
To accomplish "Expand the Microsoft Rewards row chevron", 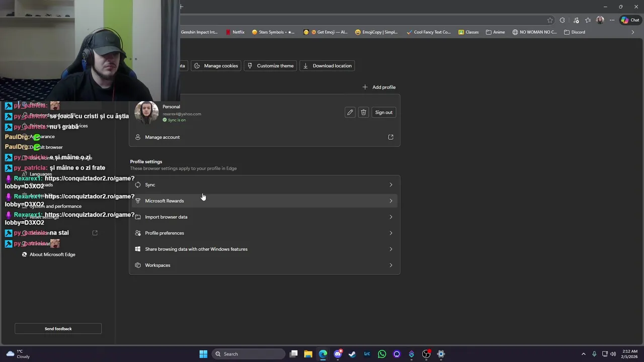I will click(391, 201).
